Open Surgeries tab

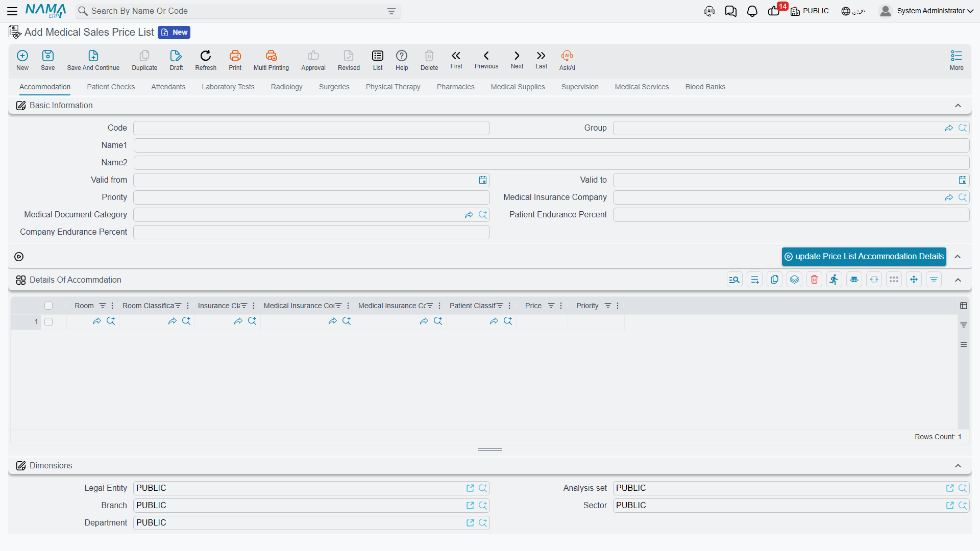(x=334, y=87)
